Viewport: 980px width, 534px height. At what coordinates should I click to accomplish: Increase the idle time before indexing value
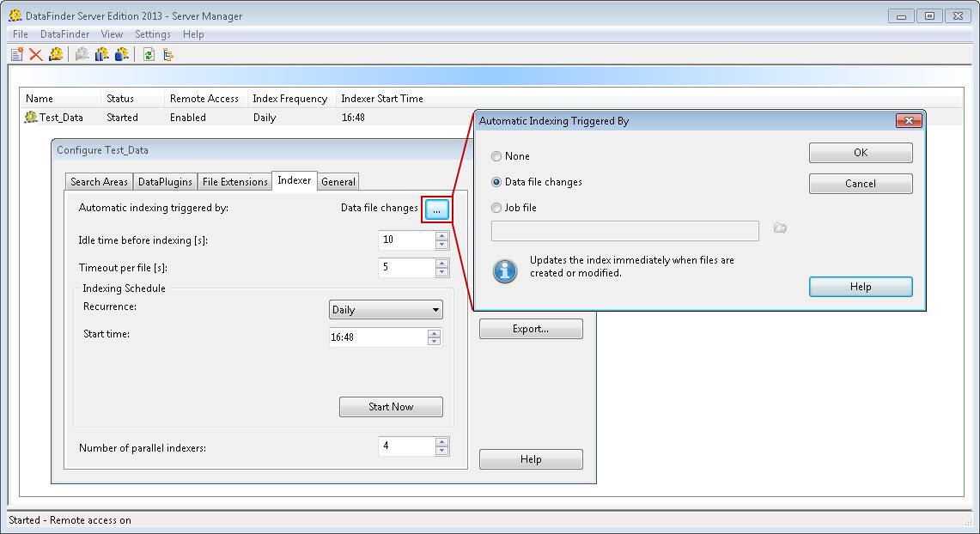(442, 235)
